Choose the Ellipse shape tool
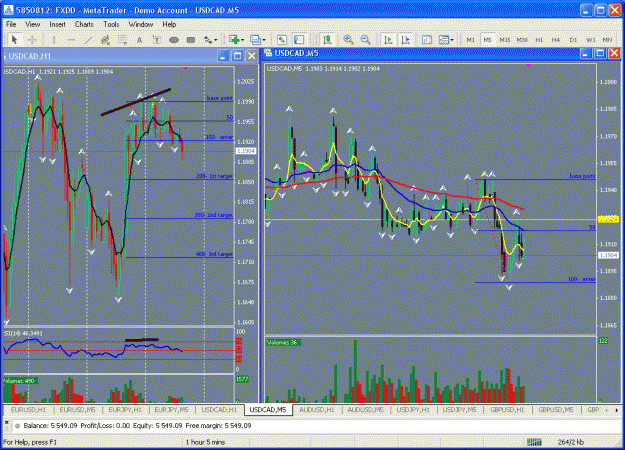 pyautogui.click(x=174, y=40)
